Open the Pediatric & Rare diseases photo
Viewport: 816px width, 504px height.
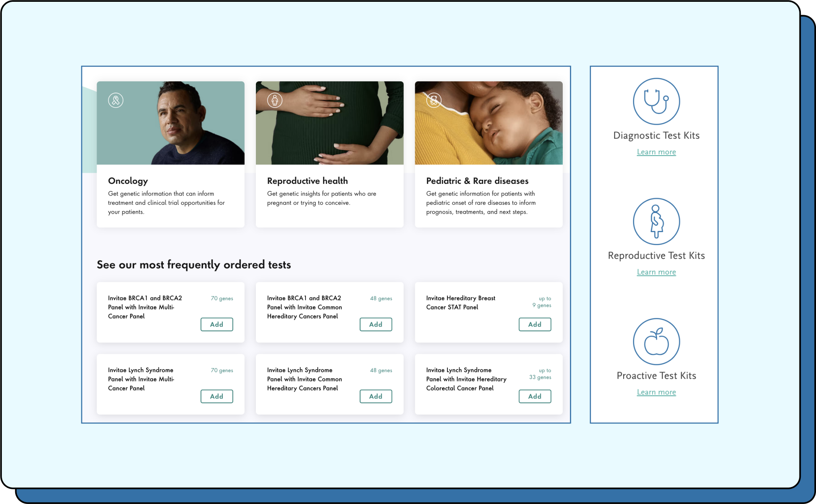point(489,123)
